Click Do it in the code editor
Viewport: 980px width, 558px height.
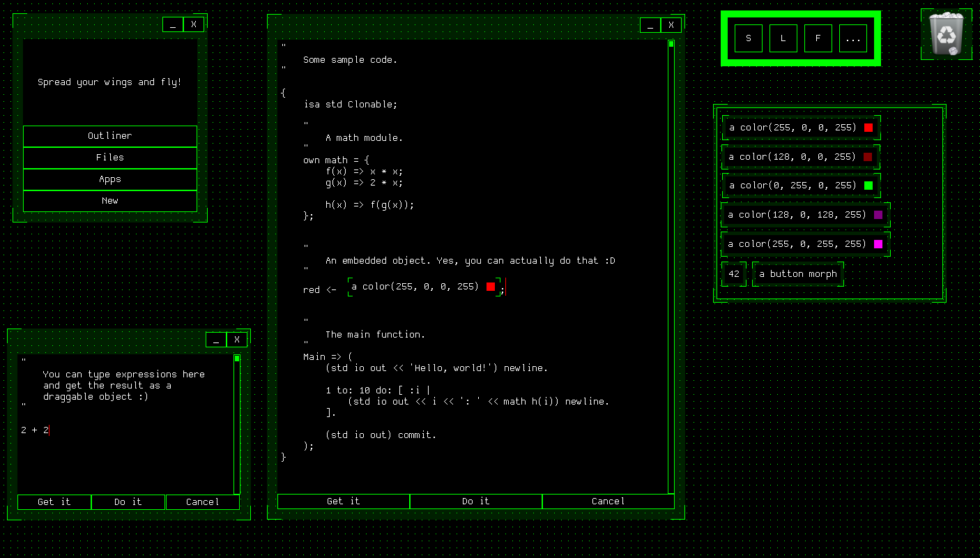[476, 502]
